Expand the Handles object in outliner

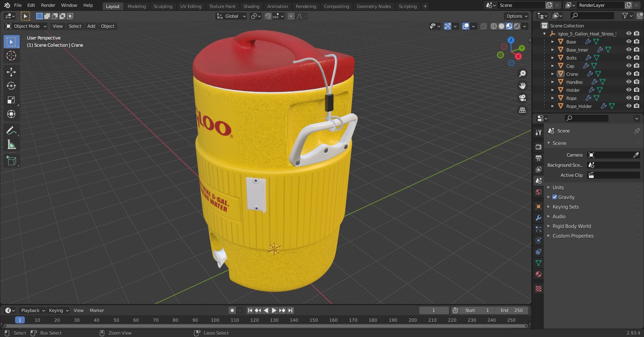coord(553,82)
